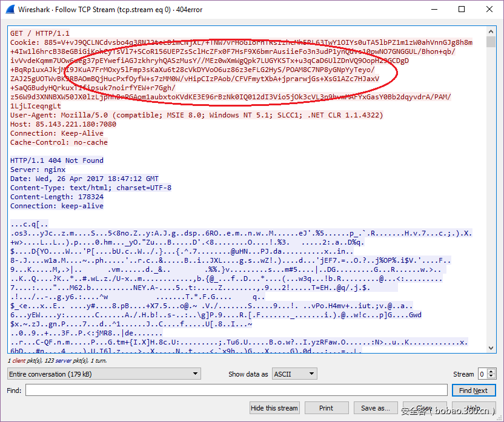504x422 pixels.
Task: Minimize the Follow TCP Stream window
Action: pyautogui.click(x=434, y=9)
